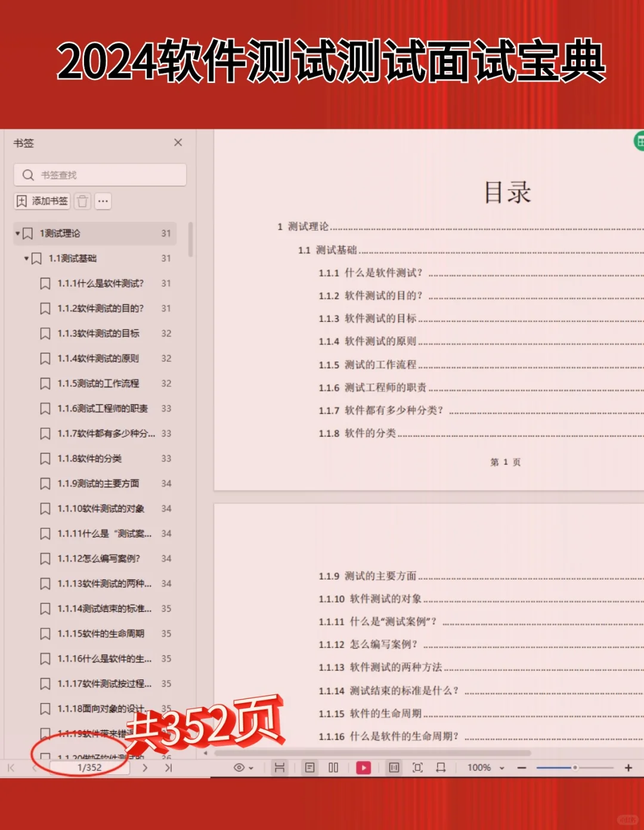Image resolution: width=644 pixels, height=830 pixels.
Task: Collapse the 1.1测试基础 bookmark group
Action: 25,259
